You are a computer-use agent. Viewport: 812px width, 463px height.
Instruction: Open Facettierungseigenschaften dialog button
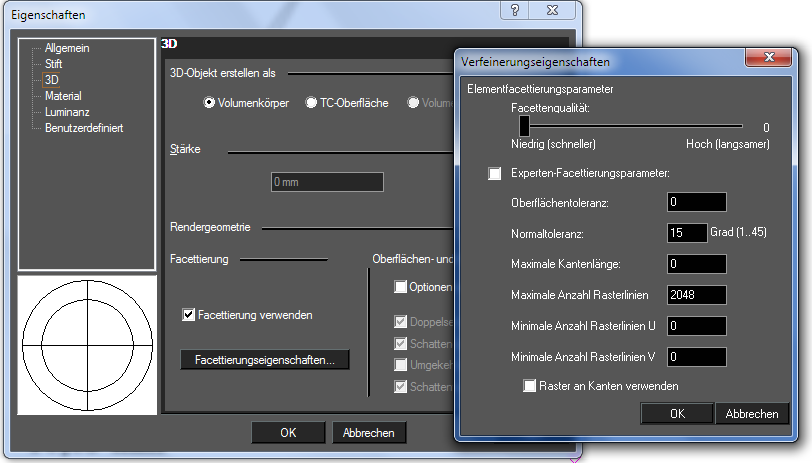click(265, 360)
